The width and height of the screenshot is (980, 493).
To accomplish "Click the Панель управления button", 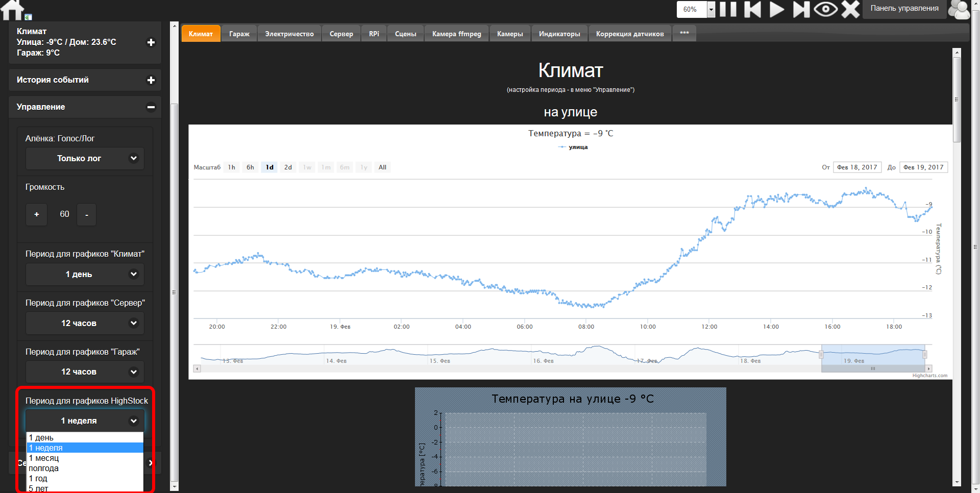I will [x=904, y=9].
